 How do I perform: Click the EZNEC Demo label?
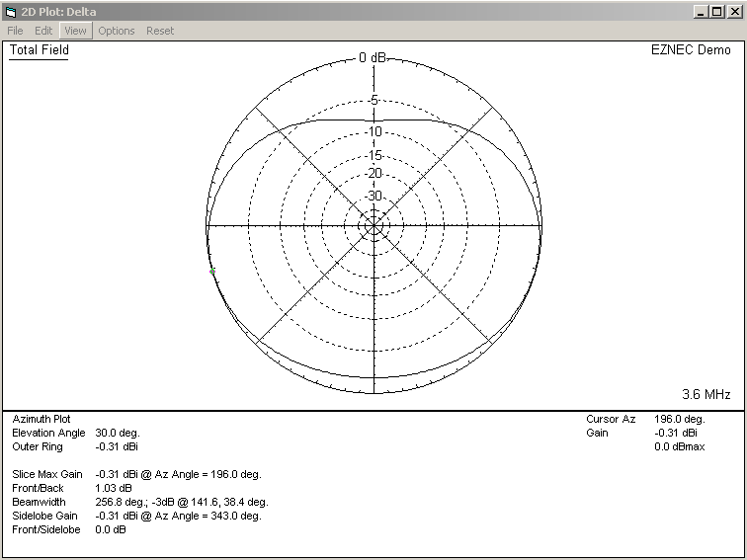tap(691, 50)
